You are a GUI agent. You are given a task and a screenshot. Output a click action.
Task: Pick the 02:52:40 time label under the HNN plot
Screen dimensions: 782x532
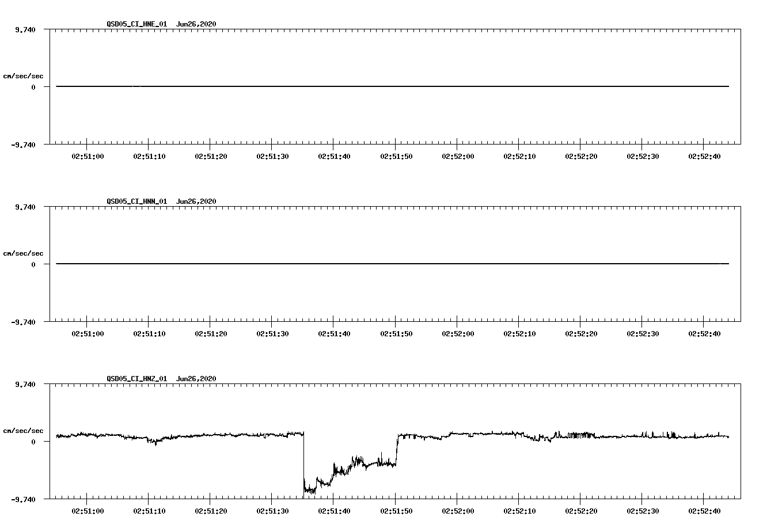click(704, 333)
